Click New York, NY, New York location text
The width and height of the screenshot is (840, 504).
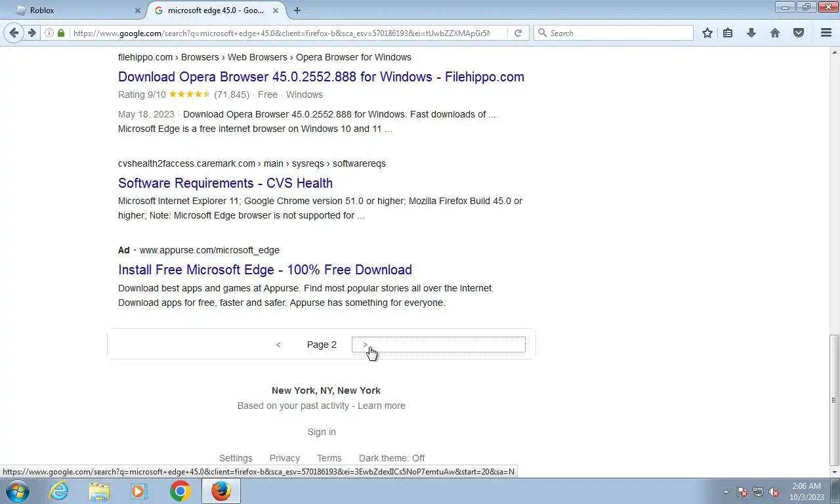[326, 390]
